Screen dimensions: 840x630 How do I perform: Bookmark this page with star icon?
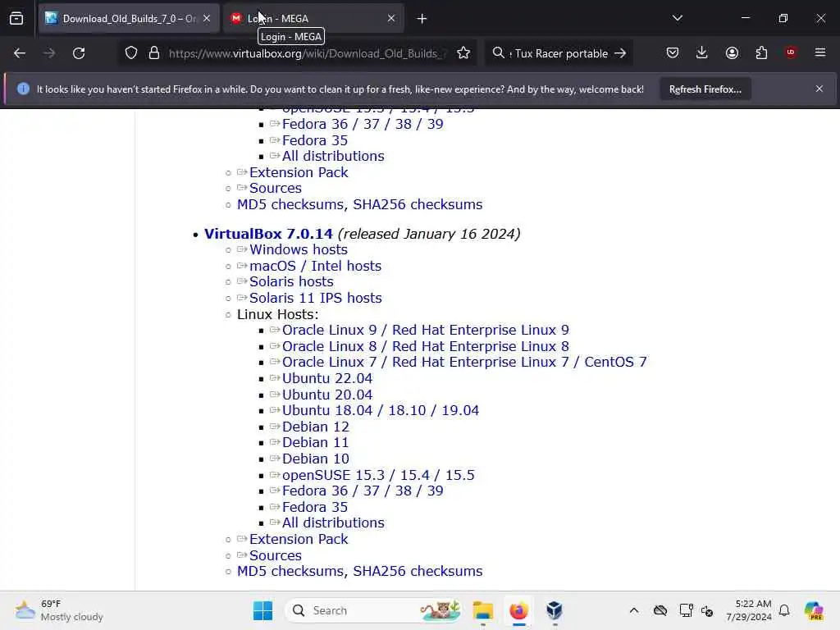pyautogui.click(x=463, y=53)
